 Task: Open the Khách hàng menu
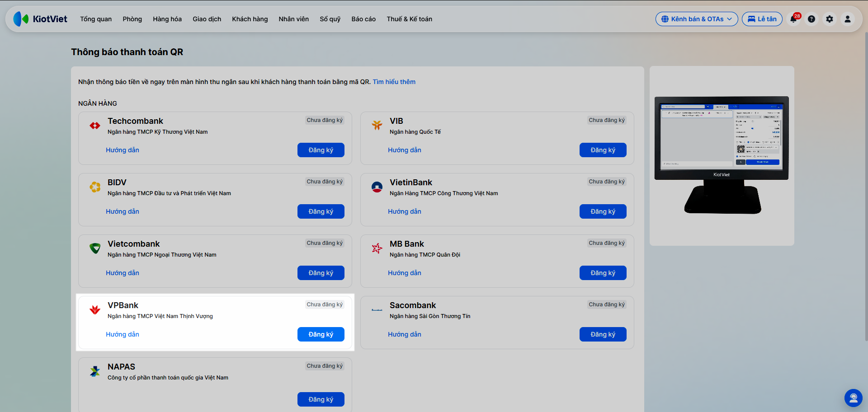pyautogui.click(x=250, y=19)
